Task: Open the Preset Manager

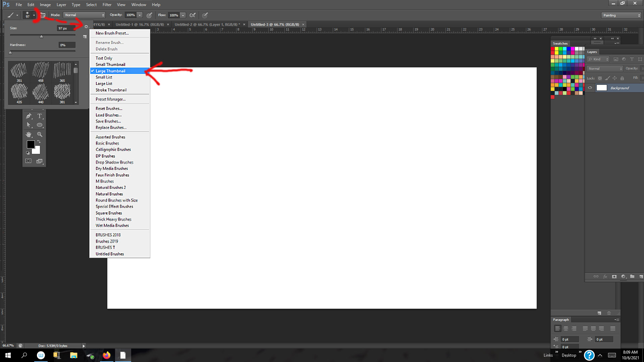Action: (111, 99)
